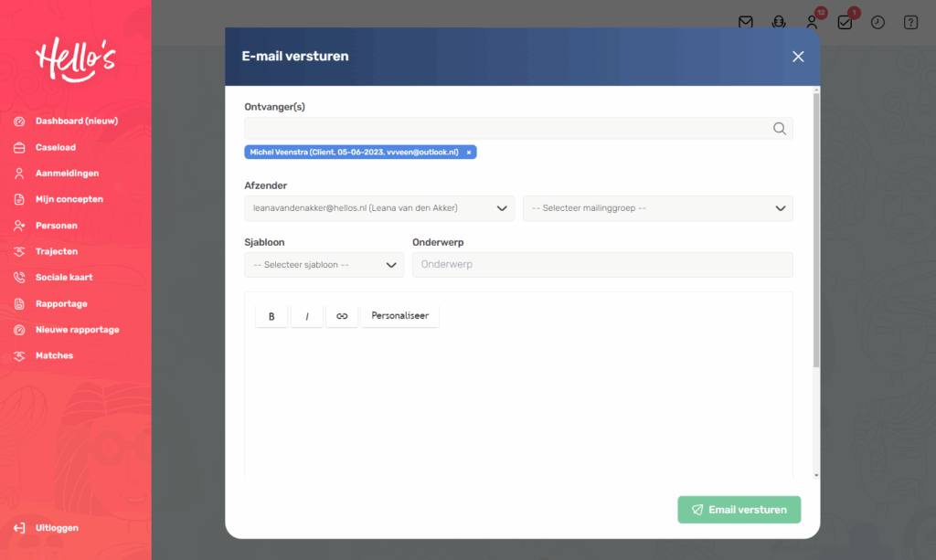Click the Email versturen button
This screenshot has width=936, height=560.
pos(739,510)
